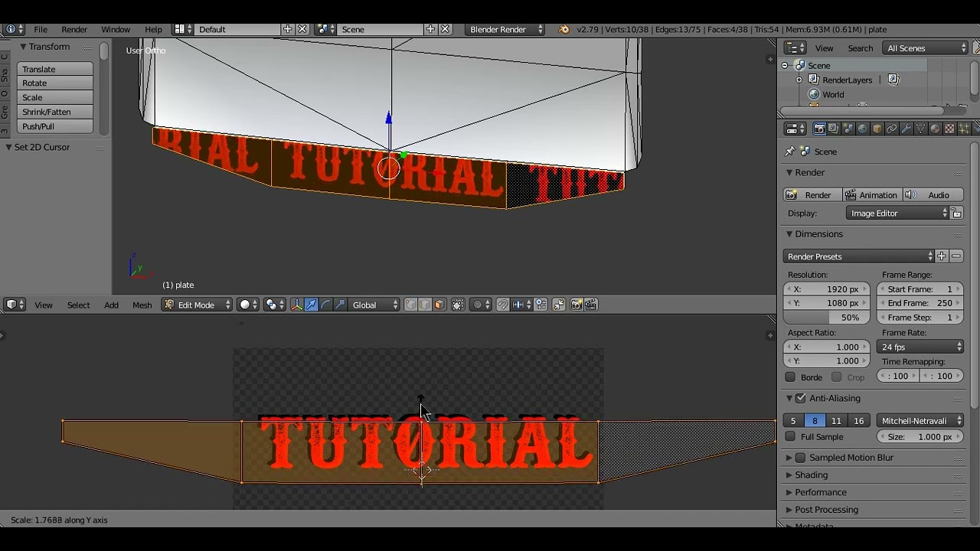The width and height of the screenshot is (980, 551).
Task: Open the Mitchell-Netravali filter dropdown
Action: click(920, 421)
